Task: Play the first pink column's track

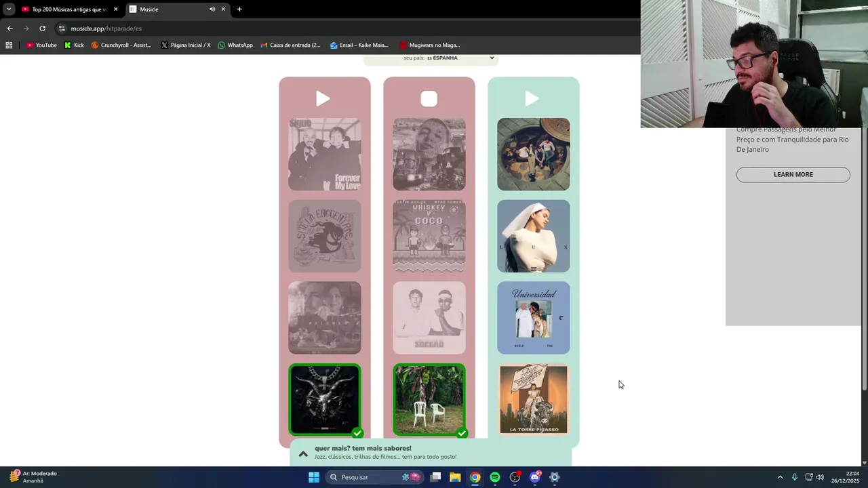Action: click(323, 99)
